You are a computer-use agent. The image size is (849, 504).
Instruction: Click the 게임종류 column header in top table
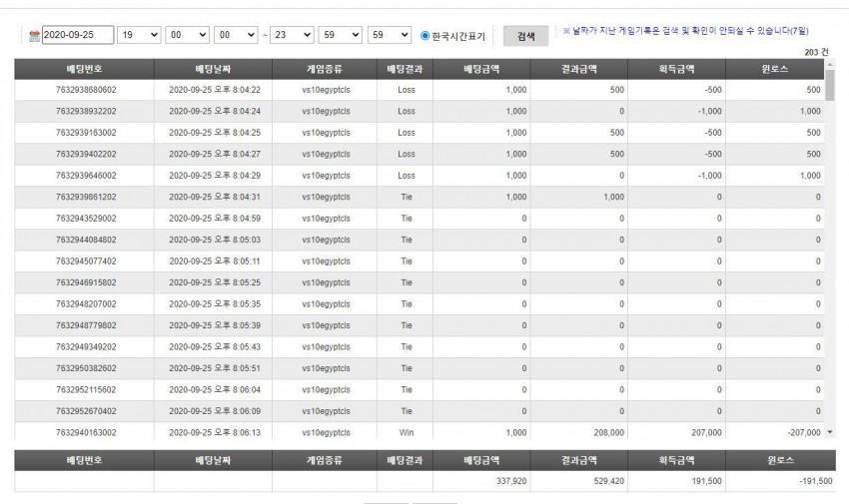point(325,69)
